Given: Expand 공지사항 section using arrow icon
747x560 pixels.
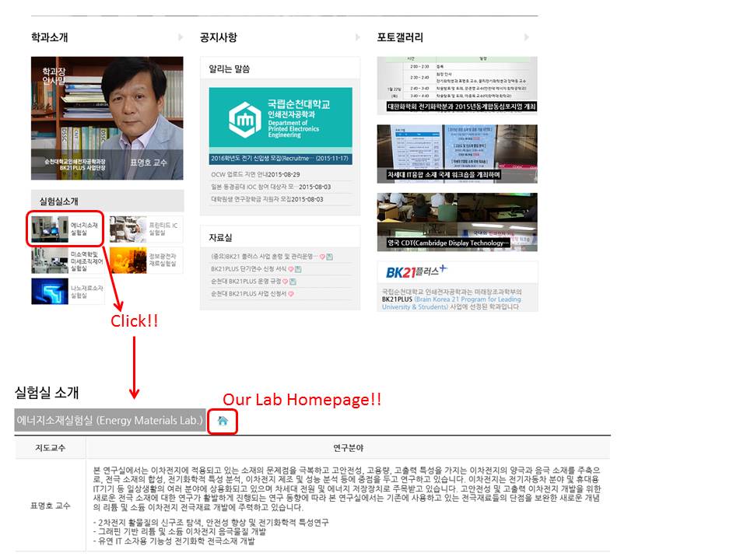Looking at the screenshot, I should click(x=355, y=37).
